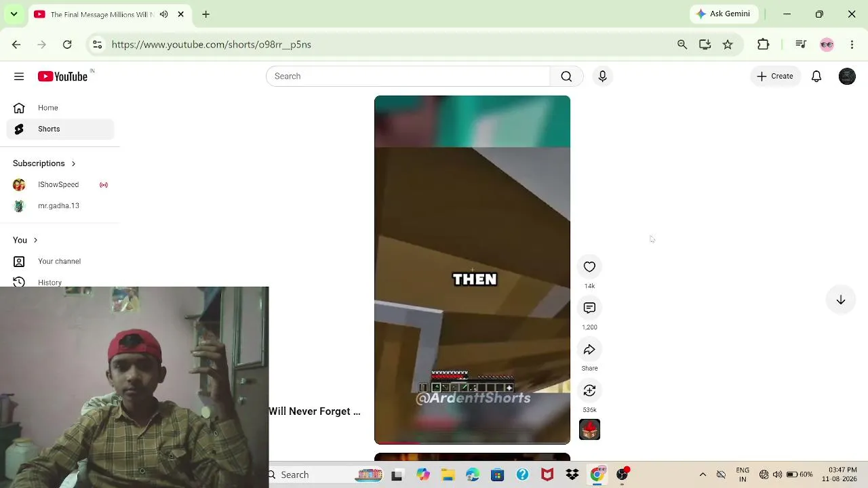Open OBS Studio from the taskbar
The width and height of the screenshot is (868, 488).
tap(622, 475)
